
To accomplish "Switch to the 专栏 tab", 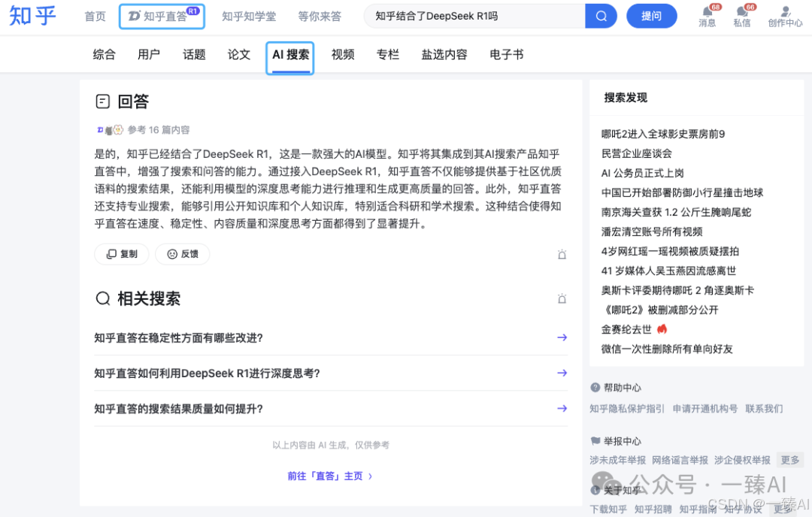I will 388,54.
